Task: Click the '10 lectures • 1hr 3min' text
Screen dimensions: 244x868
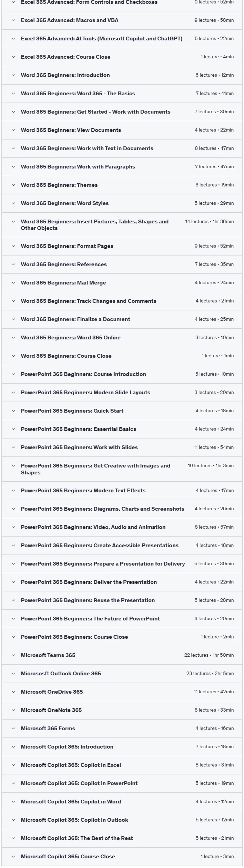Action: pyautogui.click(x=211, y=466)
